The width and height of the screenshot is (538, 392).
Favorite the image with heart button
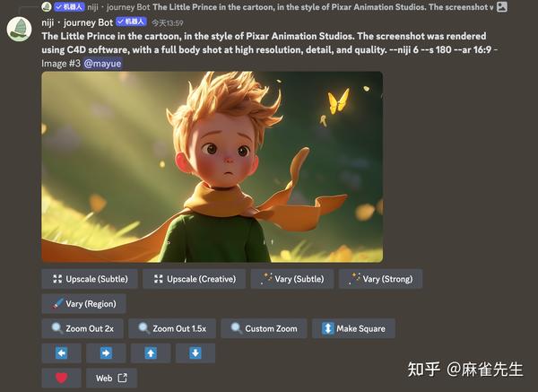[x=61, y=378]
